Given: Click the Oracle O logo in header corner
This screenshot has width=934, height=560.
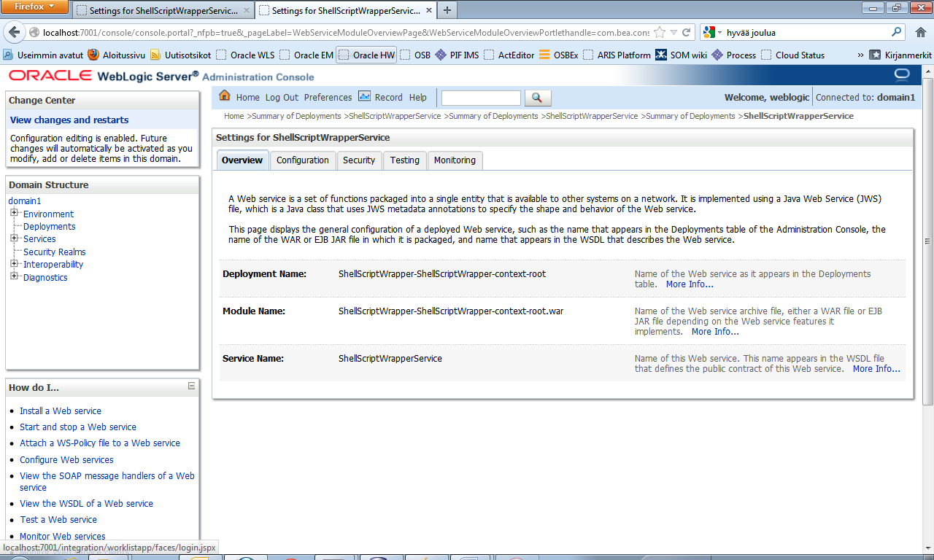Looking at the screenshot, I should pos(902,74).
